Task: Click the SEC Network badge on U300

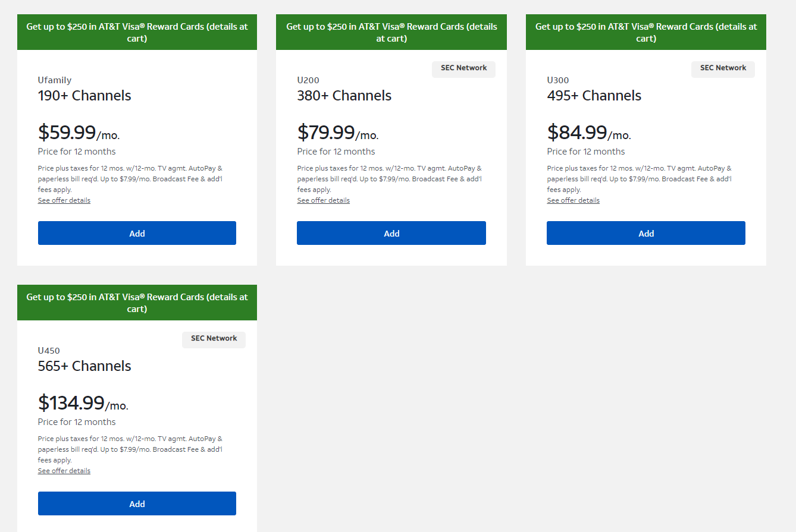Action: 723,68
